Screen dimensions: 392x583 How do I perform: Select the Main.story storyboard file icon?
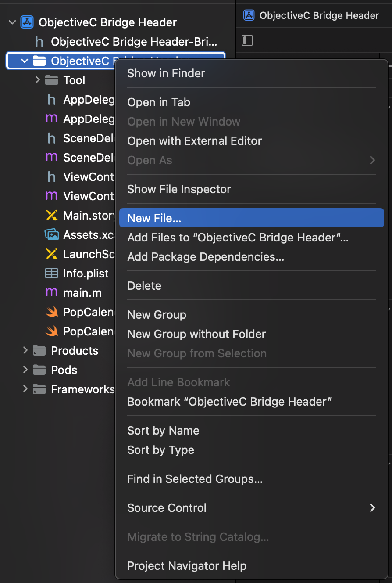52,216
